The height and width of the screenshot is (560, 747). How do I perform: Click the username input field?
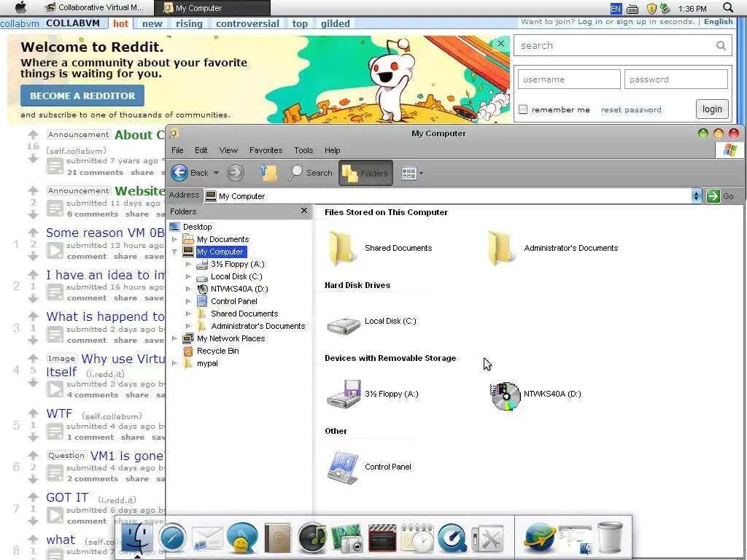point(569,79)
